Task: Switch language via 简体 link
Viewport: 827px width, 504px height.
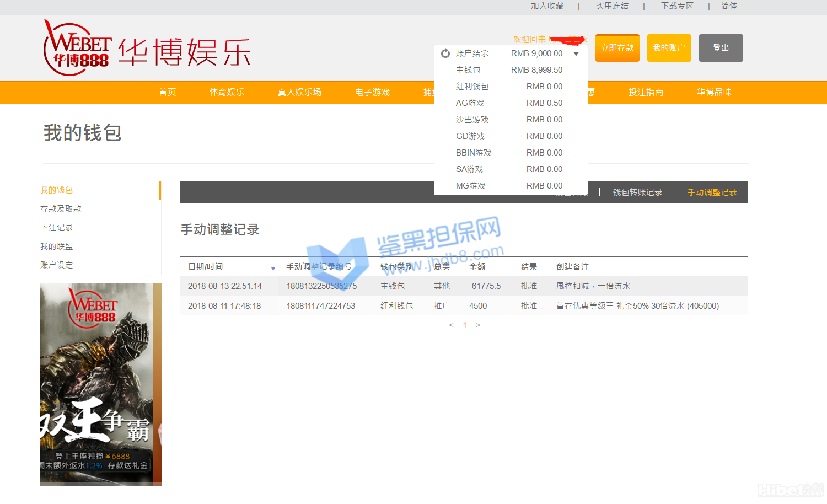Action: [729, 6]
